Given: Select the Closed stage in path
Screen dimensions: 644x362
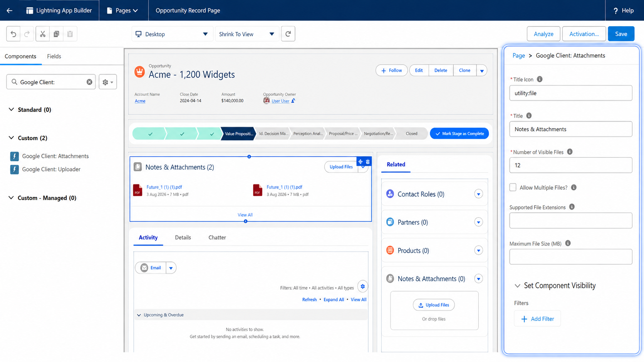Looking at the screenshot, I should 411,133.
